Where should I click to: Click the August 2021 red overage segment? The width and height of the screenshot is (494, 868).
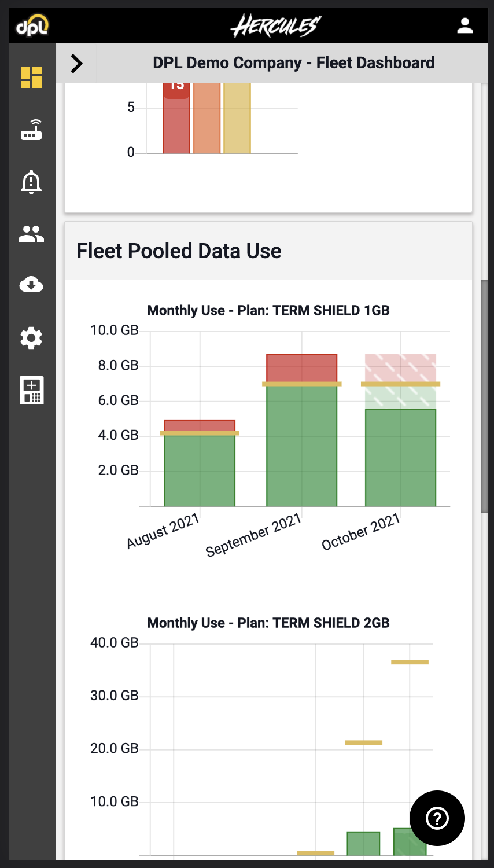(200, 425)
